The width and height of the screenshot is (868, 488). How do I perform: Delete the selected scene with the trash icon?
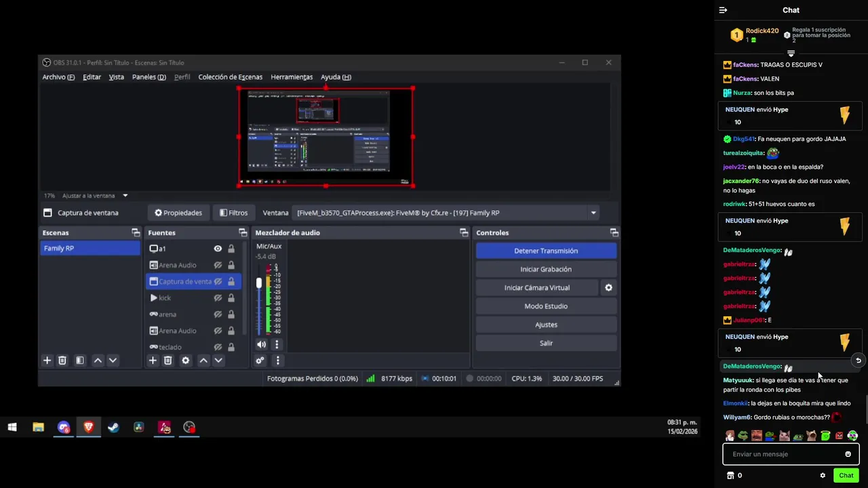pyautogui.click(x=62, y=361)
